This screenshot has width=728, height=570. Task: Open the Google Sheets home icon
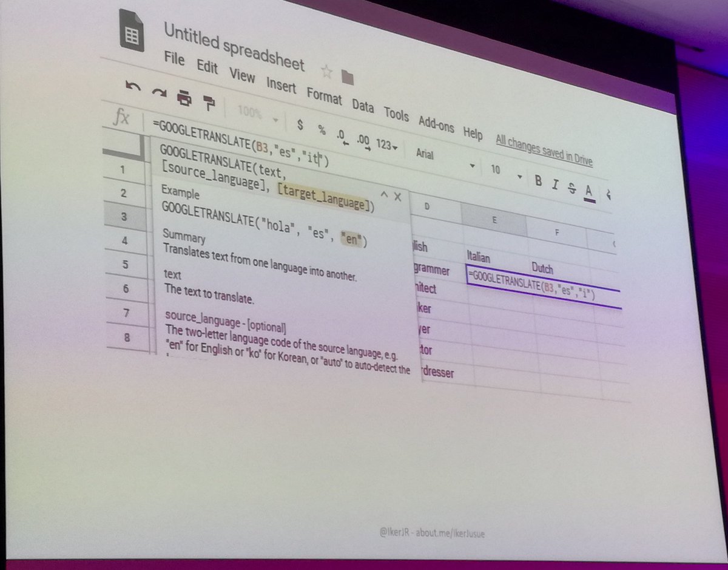(x=132, y=30)
